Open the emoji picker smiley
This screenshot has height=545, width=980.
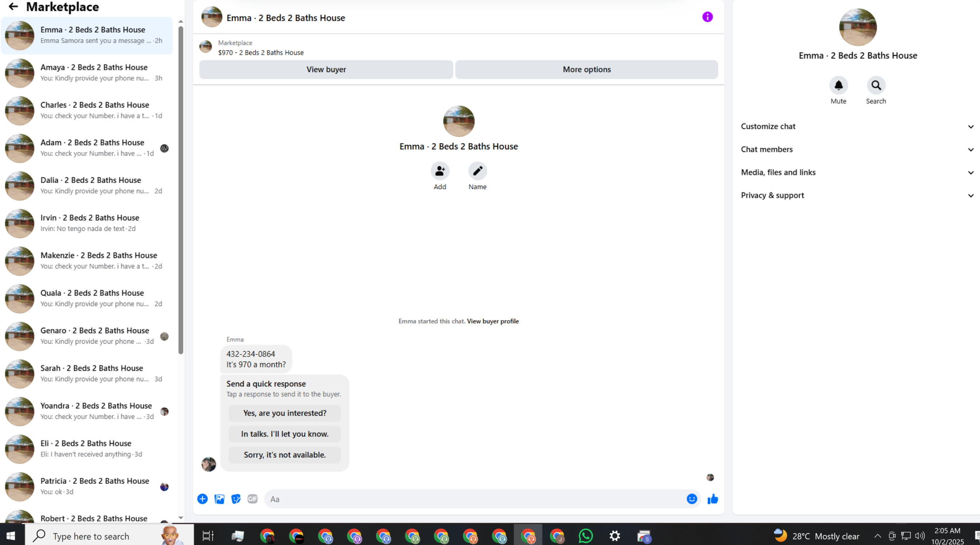tap(692, 499)
